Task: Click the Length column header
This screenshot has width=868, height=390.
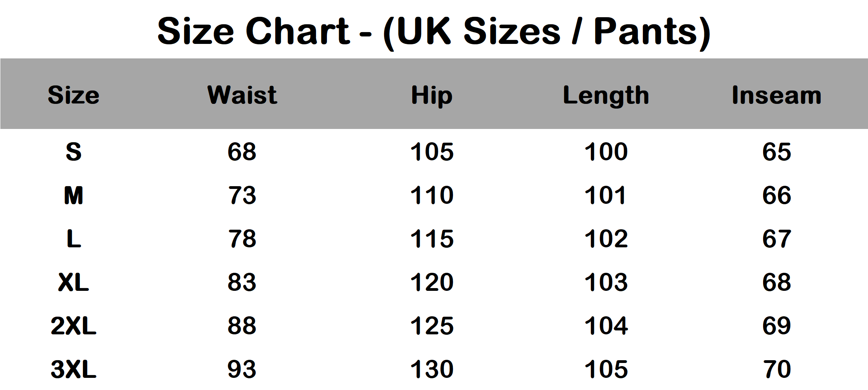Action: pyautogui.click(x=606, y=95)
